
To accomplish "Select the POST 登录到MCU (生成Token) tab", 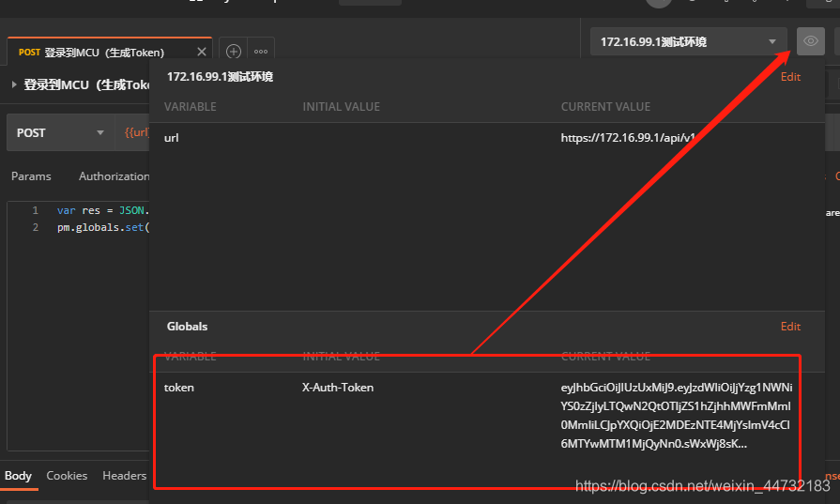I will pyautogui.click(x=110, y=52).
